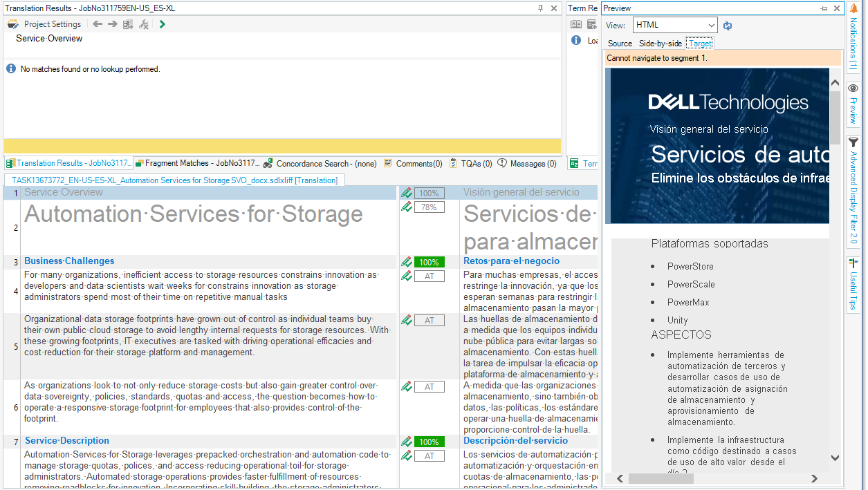Click the Add New Term icon
This screenshot has width=868, height=490.
pos(591,23)
